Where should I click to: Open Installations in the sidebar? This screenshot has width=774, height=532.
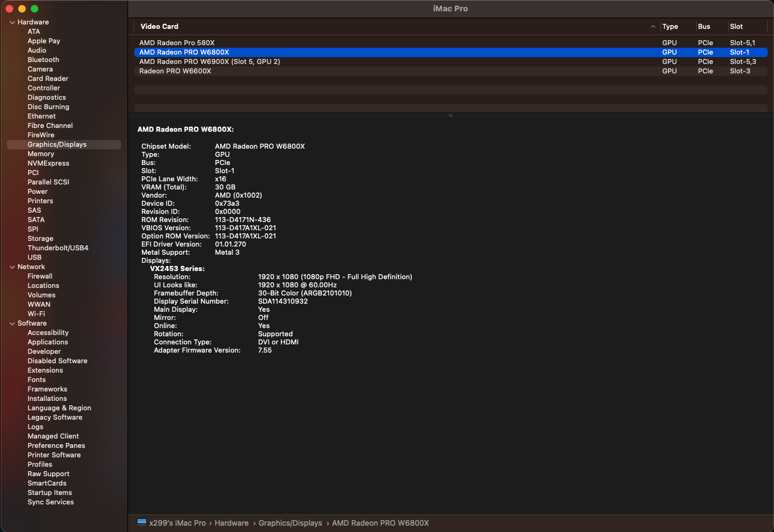point(47,398)
